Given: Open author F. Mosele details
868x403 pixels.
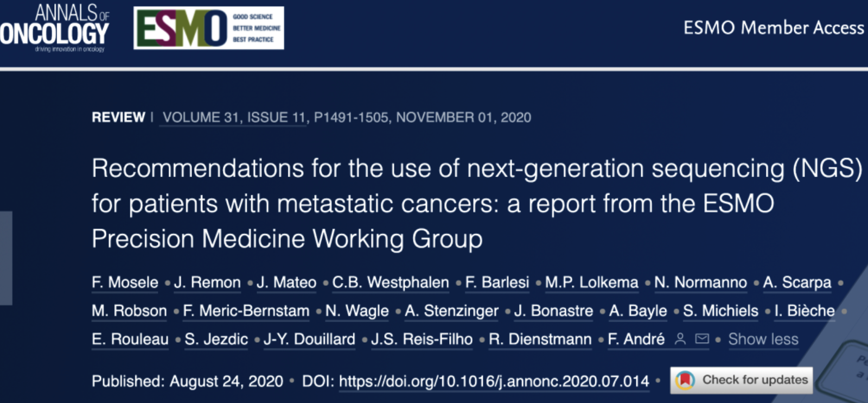Looking at the screenshot, I should click(125, 282).
